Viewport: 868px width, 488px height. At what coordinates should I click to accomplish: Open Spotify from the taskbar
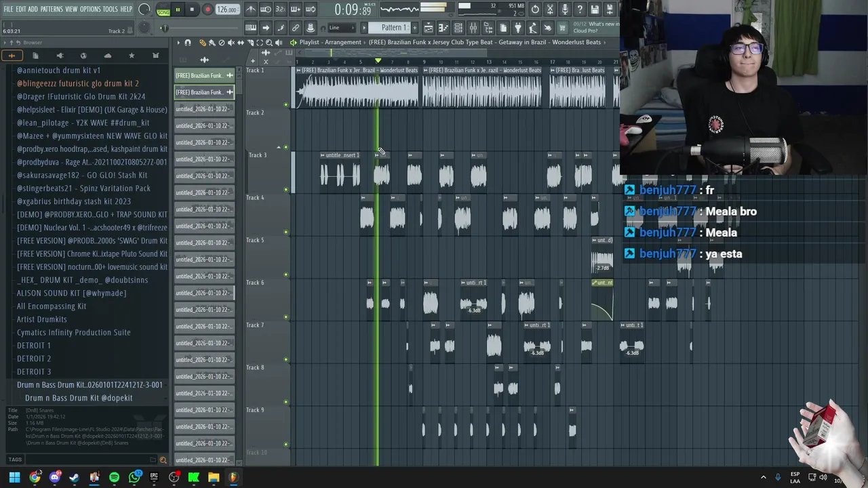[x=114, y=477]
